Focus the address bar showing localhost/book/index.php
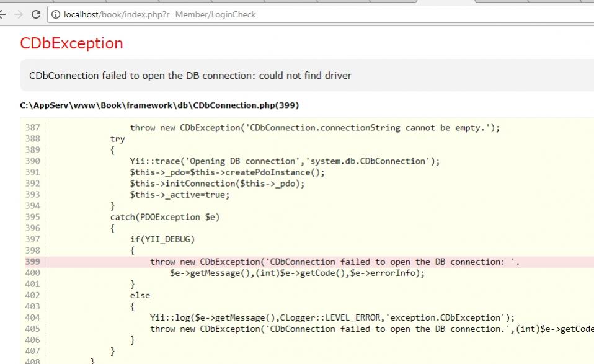The width and height of the screenshot is (594, 364). click(x=321, y=14)
